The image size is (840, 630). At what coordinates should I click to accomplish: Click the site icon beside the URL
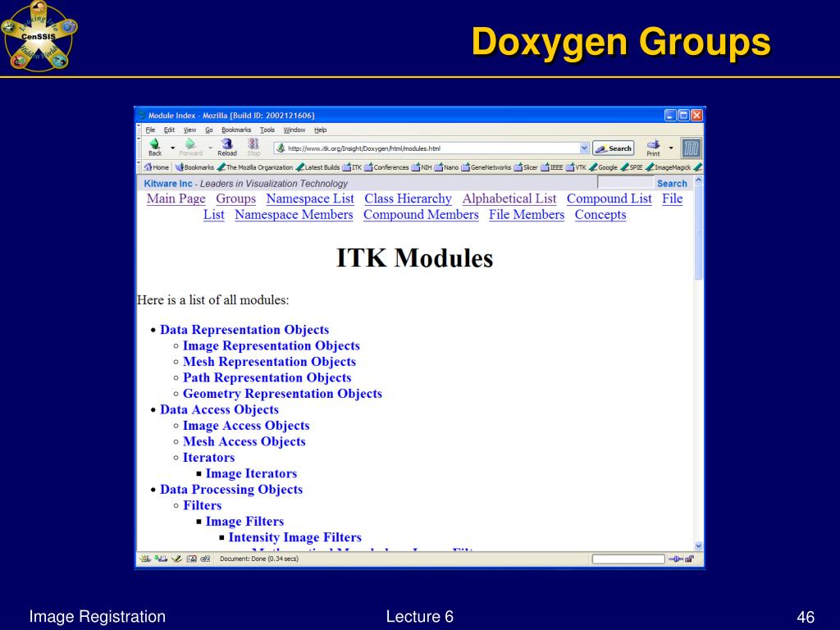[x=281, y=148]
